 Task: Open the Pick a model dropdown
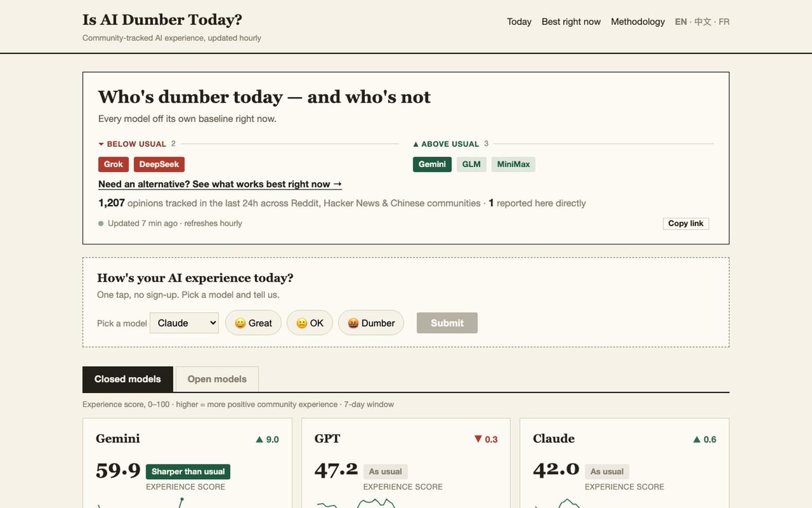[x=184, y=323]
